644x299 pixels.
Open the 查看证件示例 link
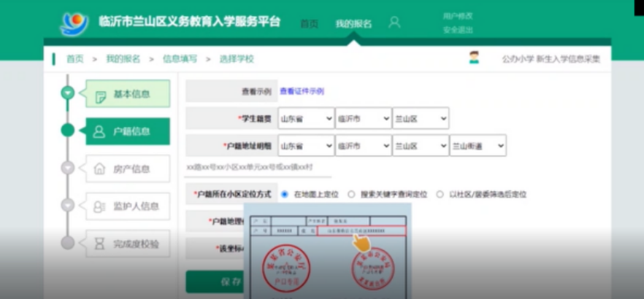(302, 91)
